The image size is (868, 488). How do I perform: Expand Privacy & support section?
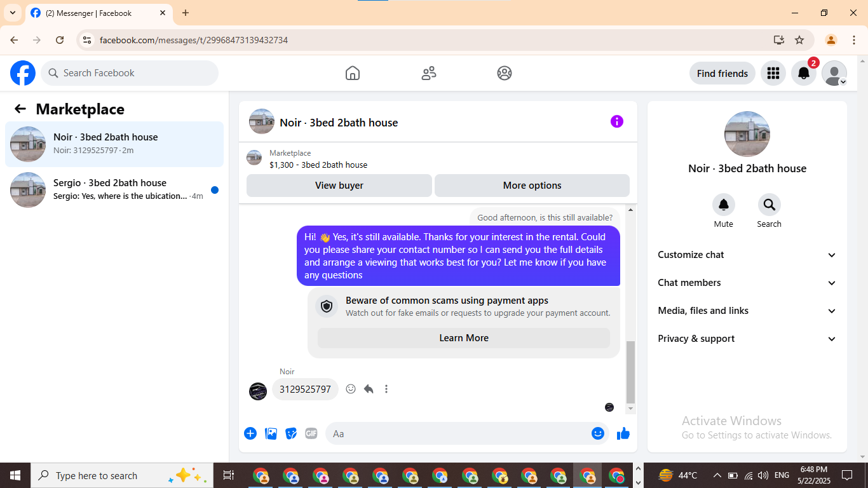click(x=747, y=339)
